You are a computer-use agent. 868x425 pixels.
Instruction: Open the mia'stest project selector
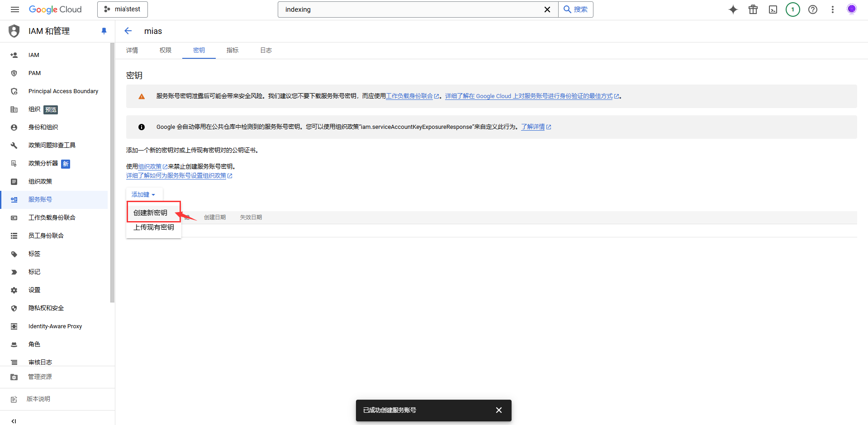(122, 9)
